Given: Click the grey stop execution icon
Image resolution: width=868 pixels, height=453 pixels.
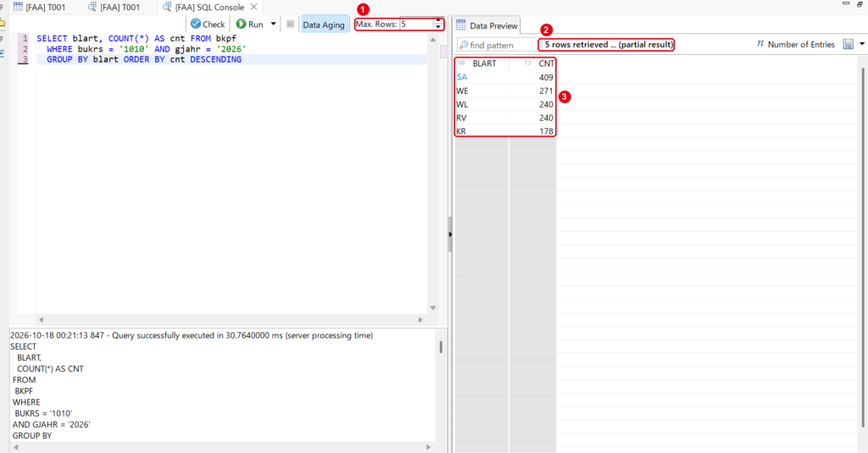Looking at the screenshot, I should 290,24.
